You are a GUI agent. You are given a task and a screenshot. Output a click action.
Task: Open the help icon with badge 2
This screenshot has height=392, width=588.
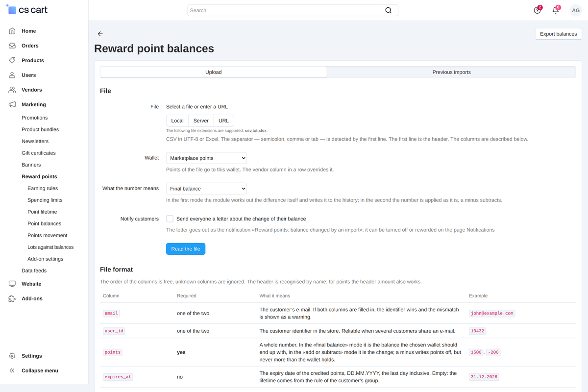pyautogui.click(x=538, y=10)
